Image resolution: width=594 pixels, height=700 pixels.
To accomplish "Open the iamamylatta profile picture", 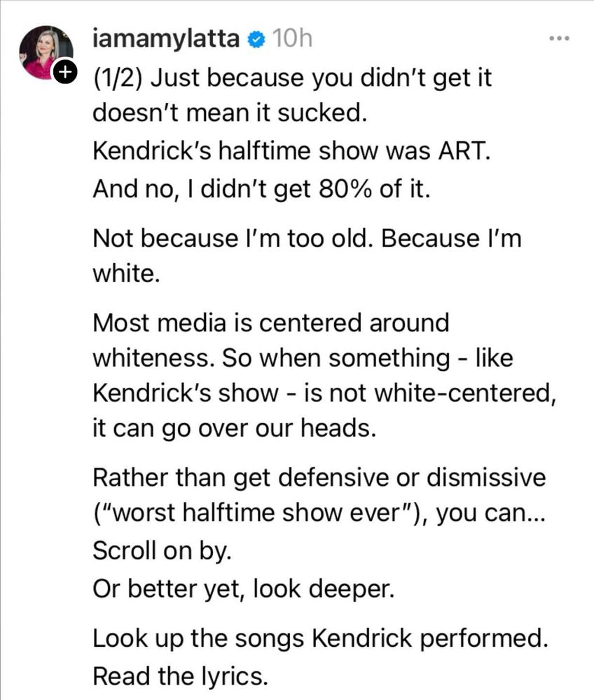I will coord(46,52).
